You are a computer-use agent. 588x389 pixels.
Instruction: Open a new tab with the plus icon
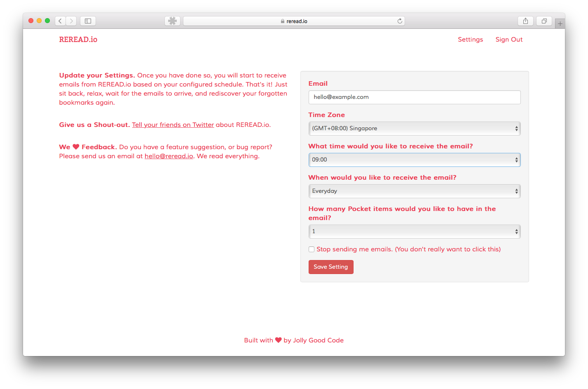560,23
